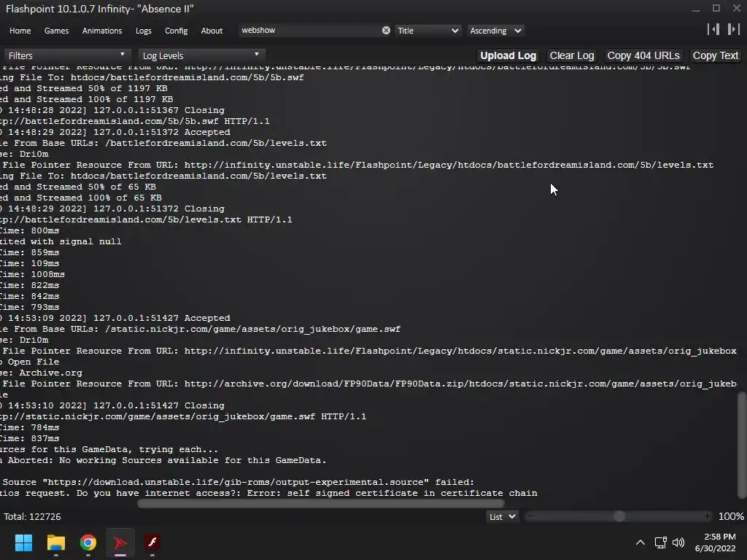Click Copy 404 URLs button

click(643, 55)
